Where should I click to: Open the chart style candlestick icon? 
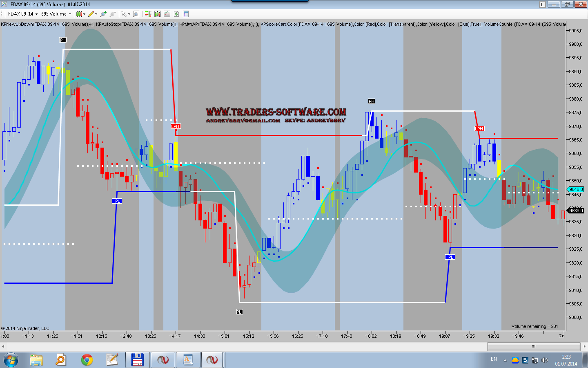pos(79,14)
